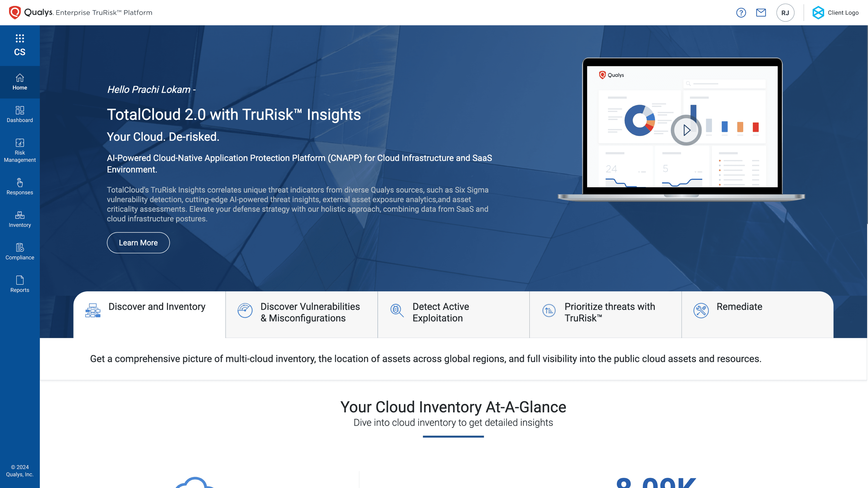Click the Qualys shield logo

14,12
